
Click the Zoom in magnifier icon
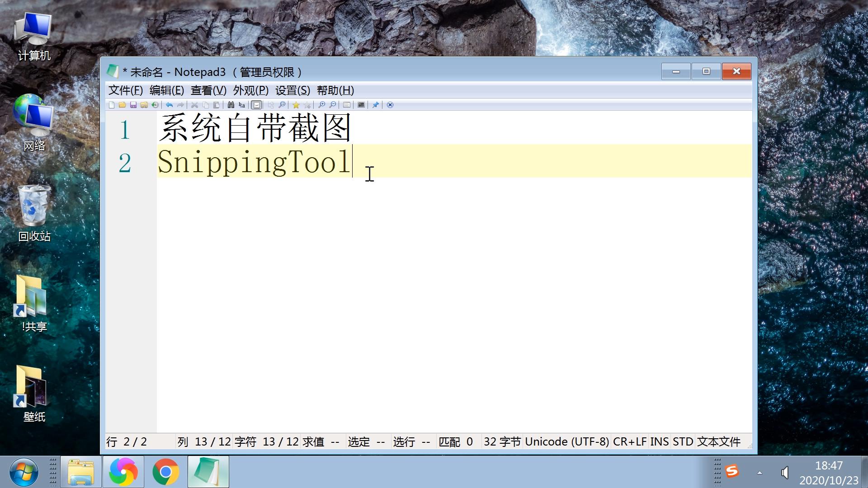coord(321,105)
